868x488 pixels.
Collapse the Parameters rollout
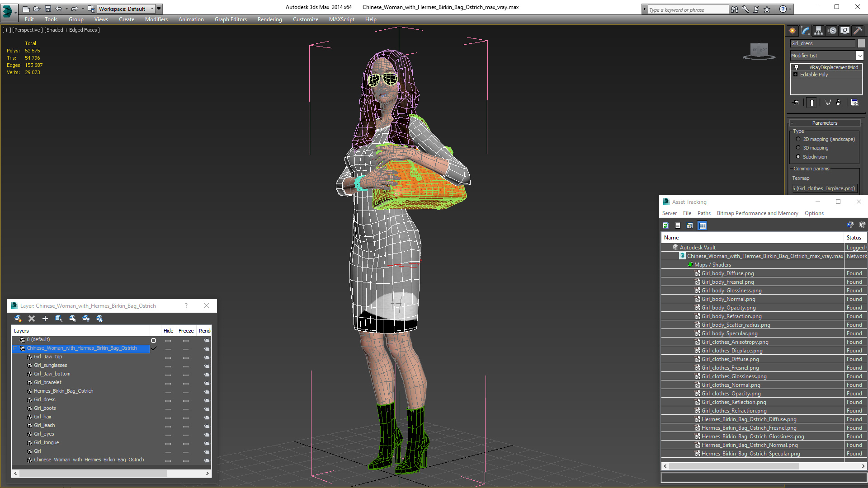[825, 123]
